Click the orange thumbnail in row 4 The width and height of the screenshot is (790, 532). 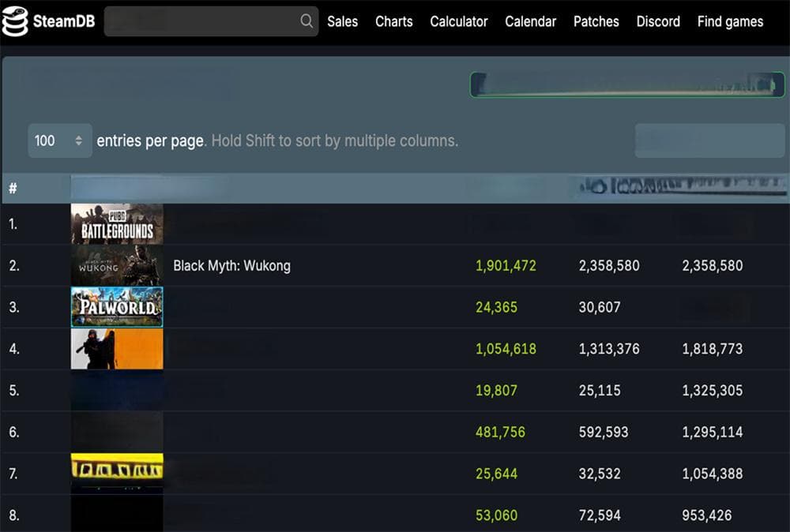(x=117, y=349)
